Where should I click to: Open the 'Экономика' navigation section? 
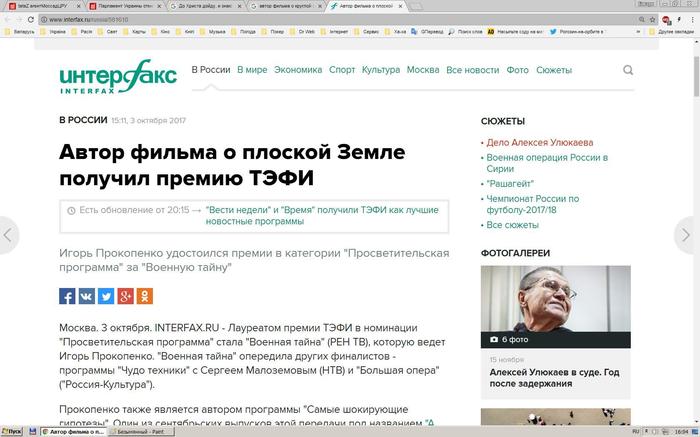(298, 71)
